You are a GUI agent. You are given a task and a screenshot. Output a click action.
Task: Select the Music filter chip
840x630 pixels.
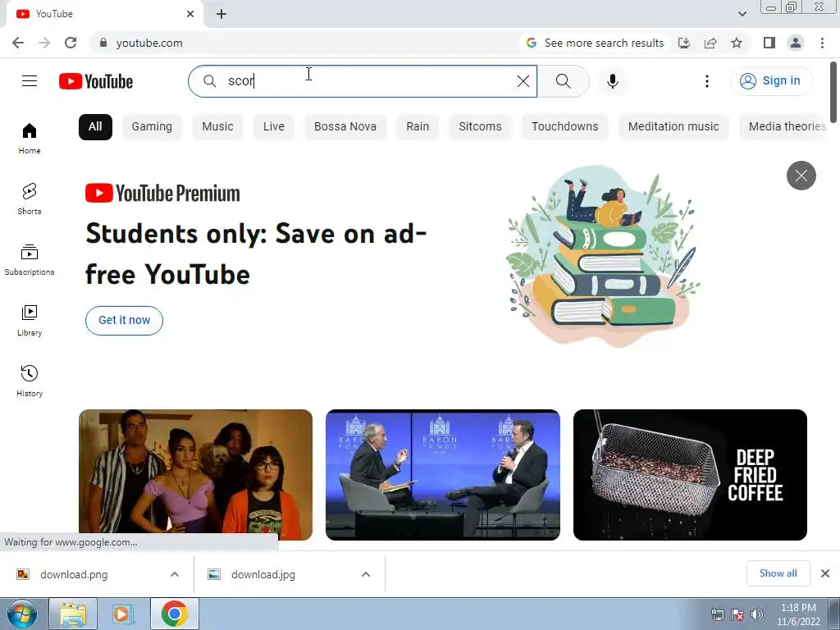tap(217, 127)
